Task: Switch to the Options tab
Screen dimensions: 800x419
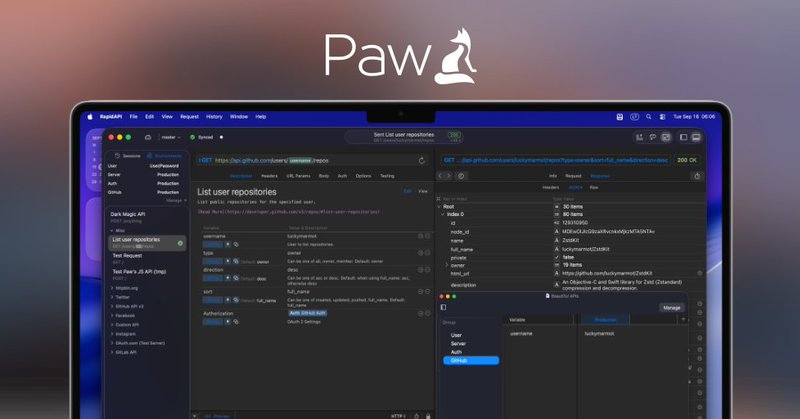Action: click(x=363, y=176)
